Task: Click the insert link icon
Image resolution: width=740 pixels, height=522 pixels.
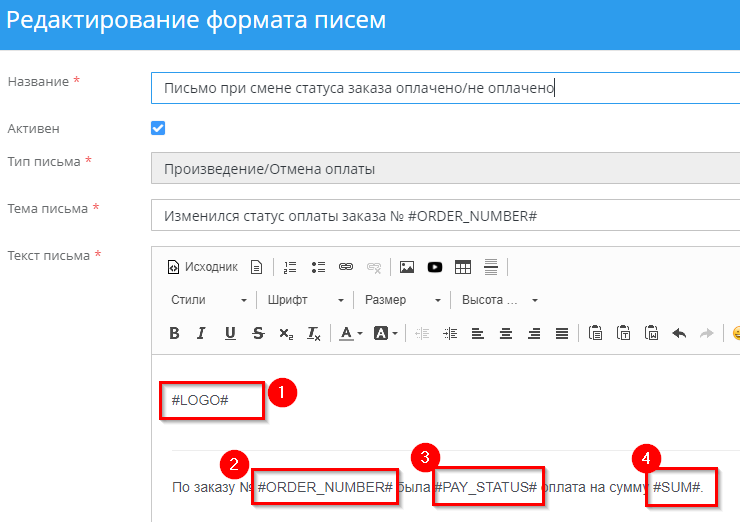Action: tap(347, 267)
